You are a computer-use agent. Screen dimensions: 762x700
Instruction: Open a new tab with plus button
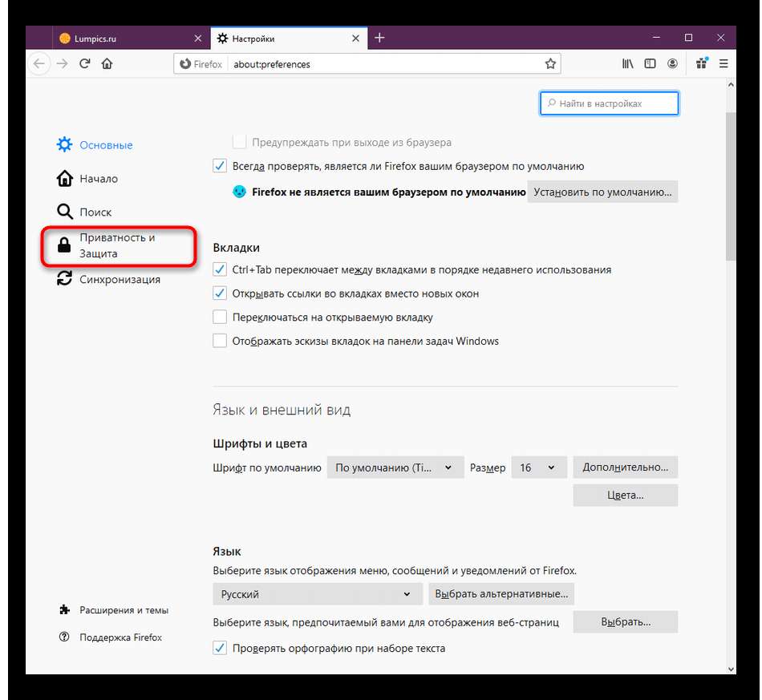point(379,38)
